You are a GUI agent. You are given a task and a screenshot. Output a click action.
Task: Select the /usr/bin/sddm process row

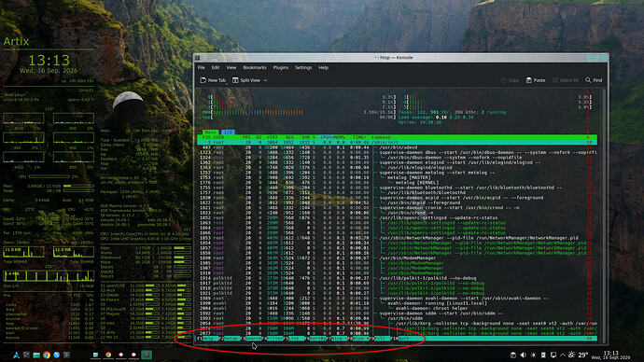[397, 318]
